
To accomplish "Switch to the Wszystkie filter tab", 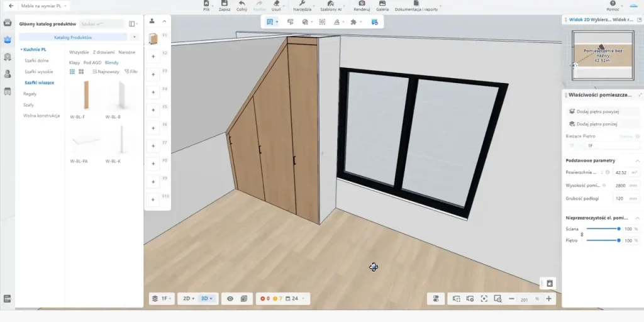I will point(79,52).
